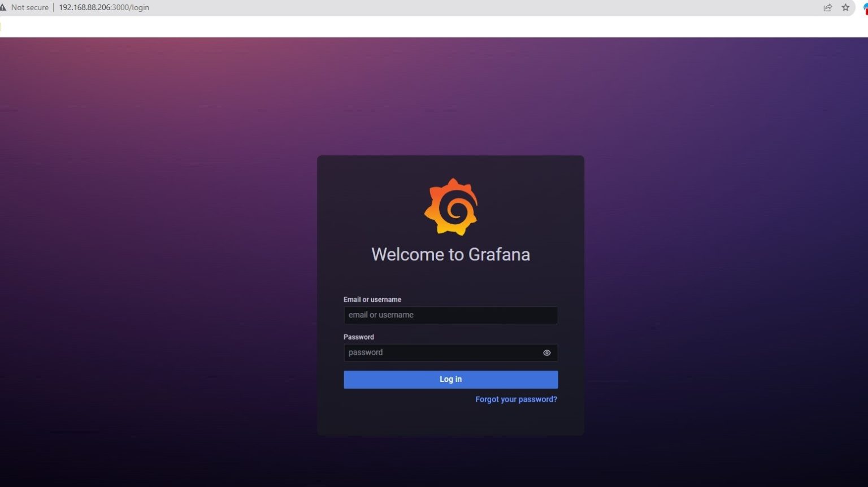Click the Welcome to Grafana heading
868x487 pixels.
(450, 254)
